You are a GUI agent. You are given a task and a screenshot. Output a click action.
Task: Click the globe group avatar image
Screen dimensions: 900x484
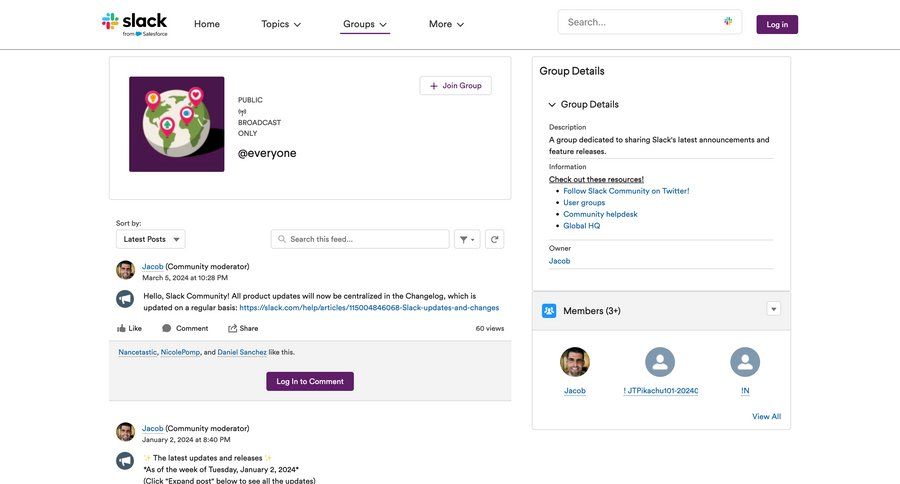(177, 124)
